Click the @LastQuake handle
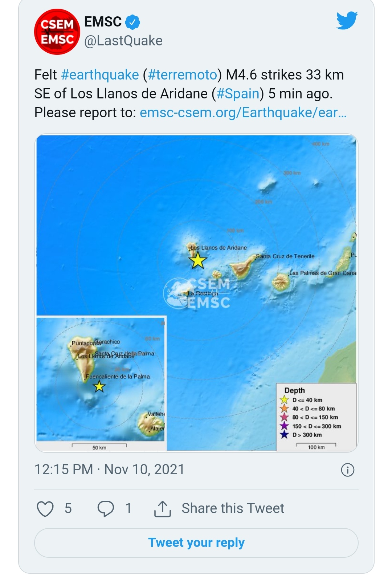Viewport: 392px width, 581px height. 123,41
